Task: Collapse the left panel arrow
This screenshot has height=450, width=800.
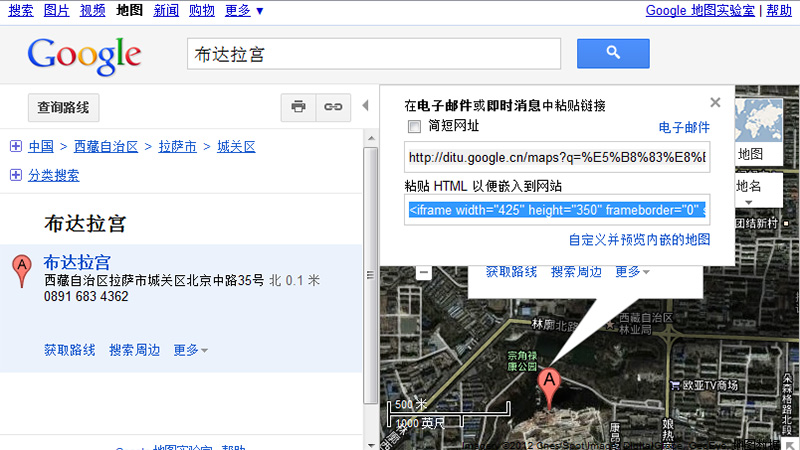Action: 365,106
